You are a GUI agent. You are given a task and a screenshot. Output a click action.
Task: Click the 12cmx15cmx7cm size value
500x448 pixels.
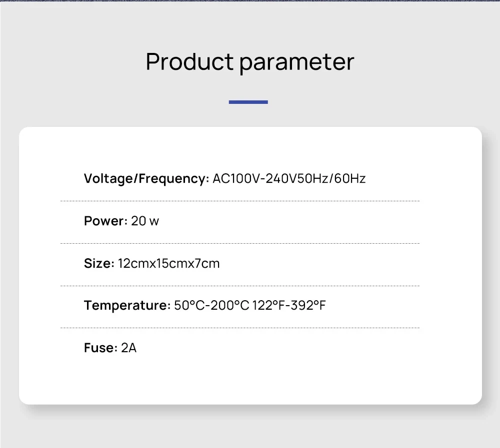pyautogui.click(x=169, y=263)
